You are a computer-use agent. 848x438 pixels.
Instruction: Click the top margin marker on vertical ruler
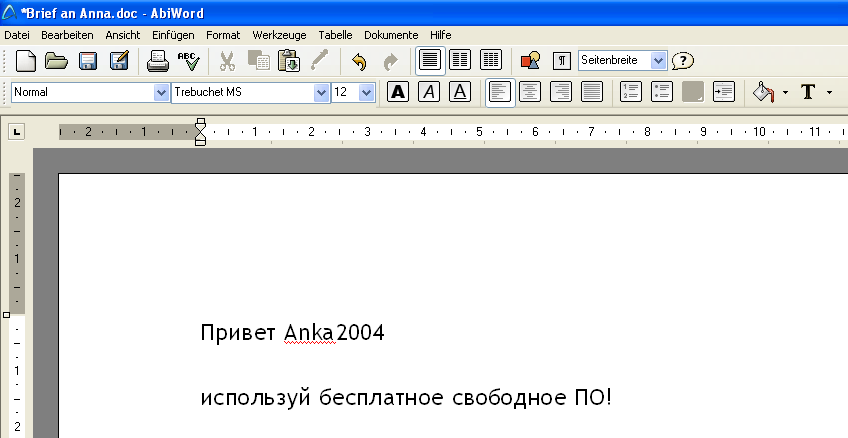6,315
